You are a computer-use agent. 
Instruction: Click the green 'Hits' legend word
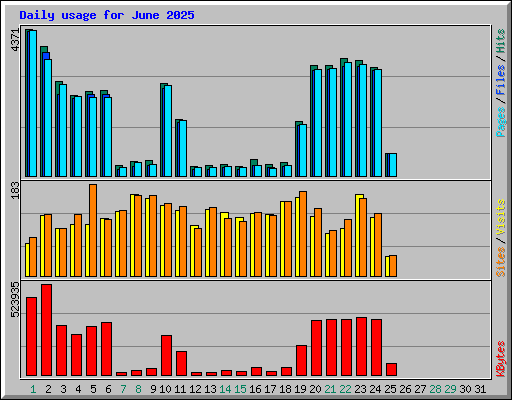pyautogui.click(x=500, y=42)
